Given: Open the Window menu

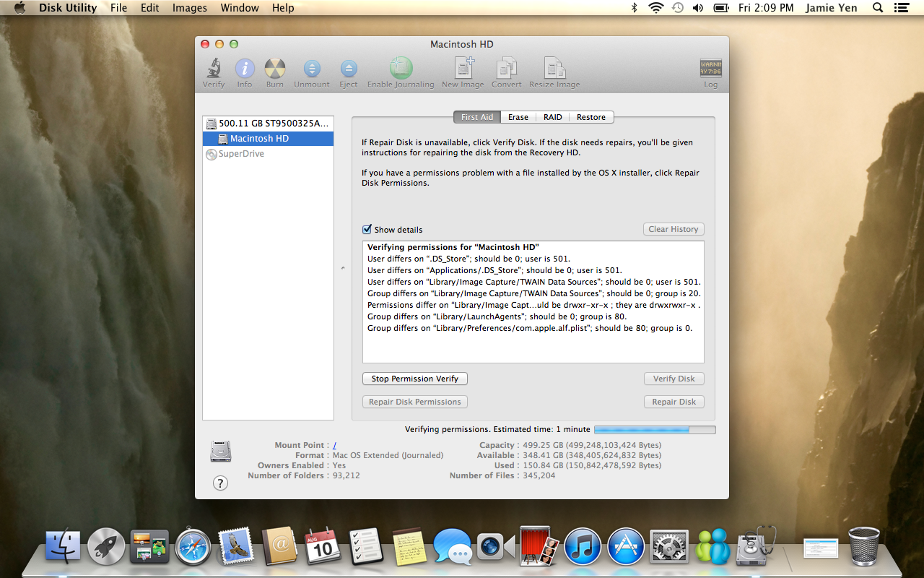Looking at the screenshot, I should click(240, 8).
